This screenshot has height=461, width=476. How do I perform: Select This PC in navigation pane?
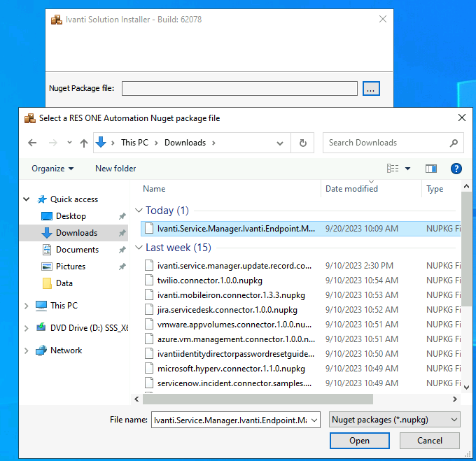pos(64,306)
